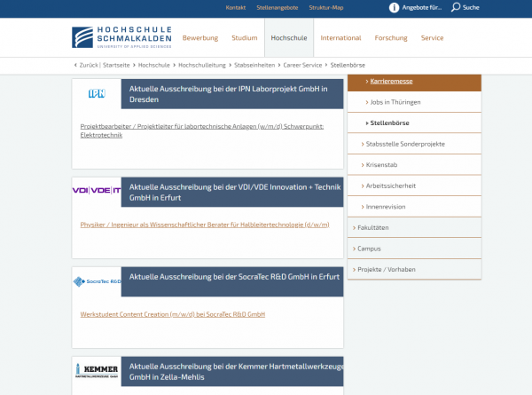Screen dimensions: 532x395
Task: Click Startseite in breadcrumb
Action: (x=116, y=65)
